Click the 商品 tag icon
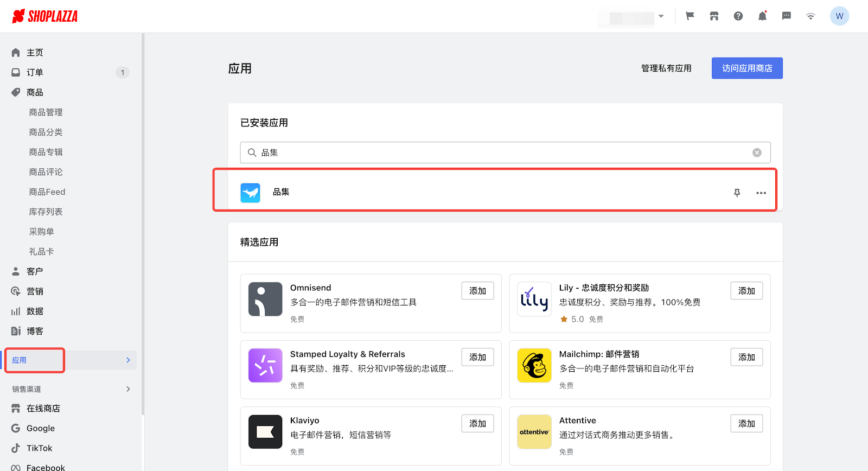The height and width of the screenshot is (471, 868). point(16,92)
